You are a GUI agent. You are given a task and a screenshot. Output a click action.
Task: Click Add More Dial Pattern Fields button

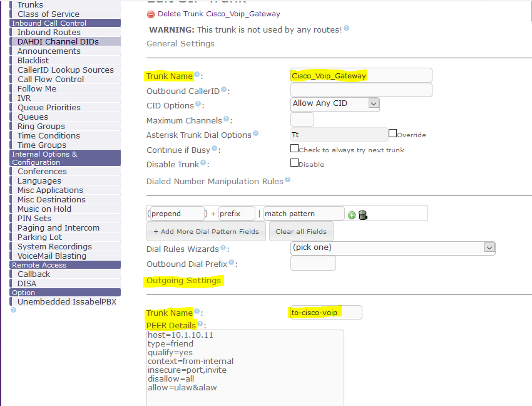(x=206, y=231)
